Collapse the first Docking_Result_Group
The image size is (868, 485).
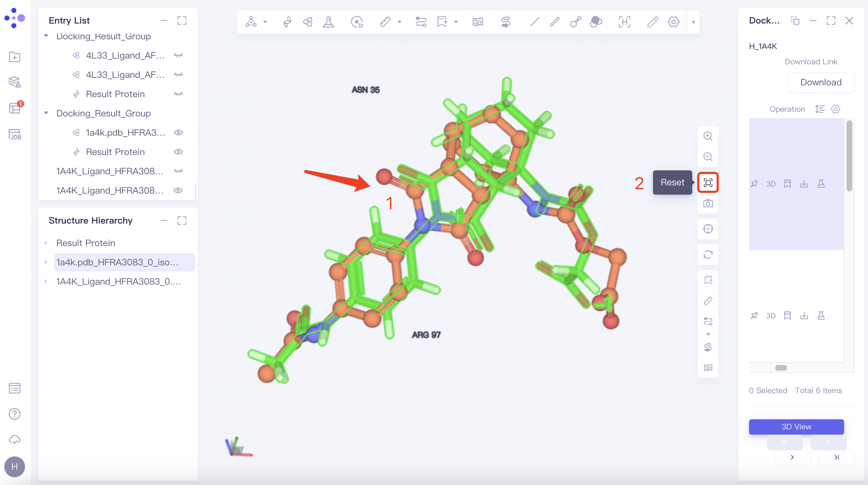coord(46,36)
